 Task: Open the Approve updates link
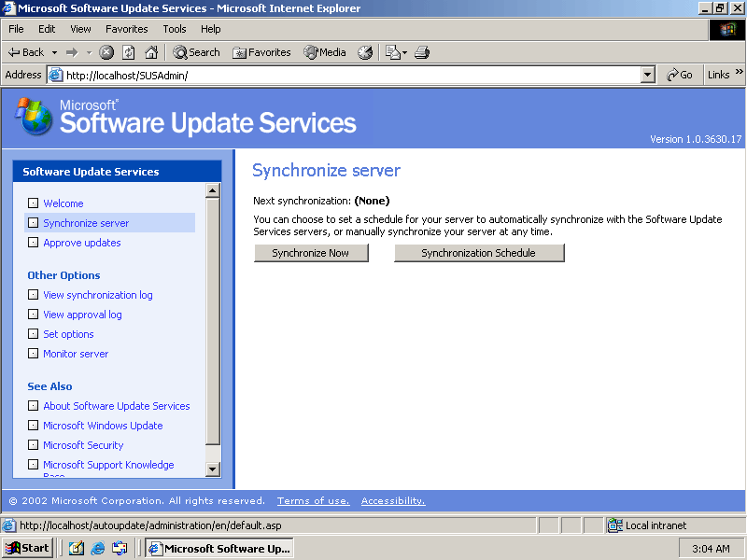[82, 243]
